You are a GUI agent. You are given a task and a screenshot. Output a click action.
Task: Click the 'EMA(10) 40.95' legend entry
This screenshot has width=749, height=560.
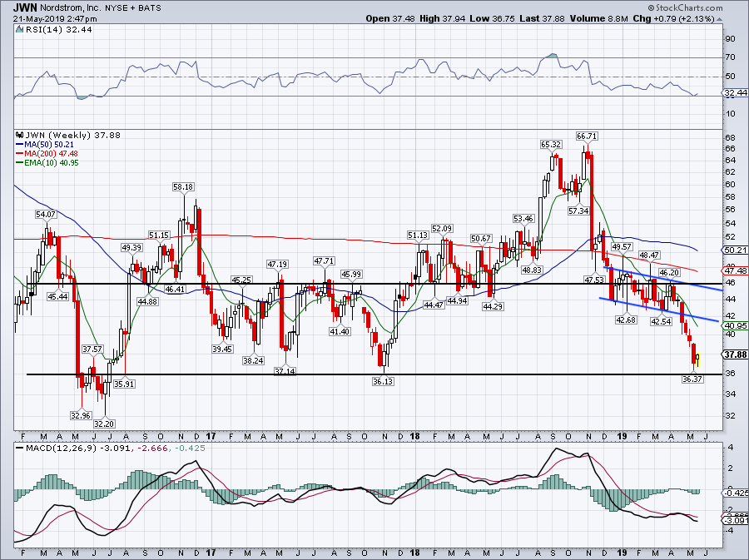tap(47, 163)
